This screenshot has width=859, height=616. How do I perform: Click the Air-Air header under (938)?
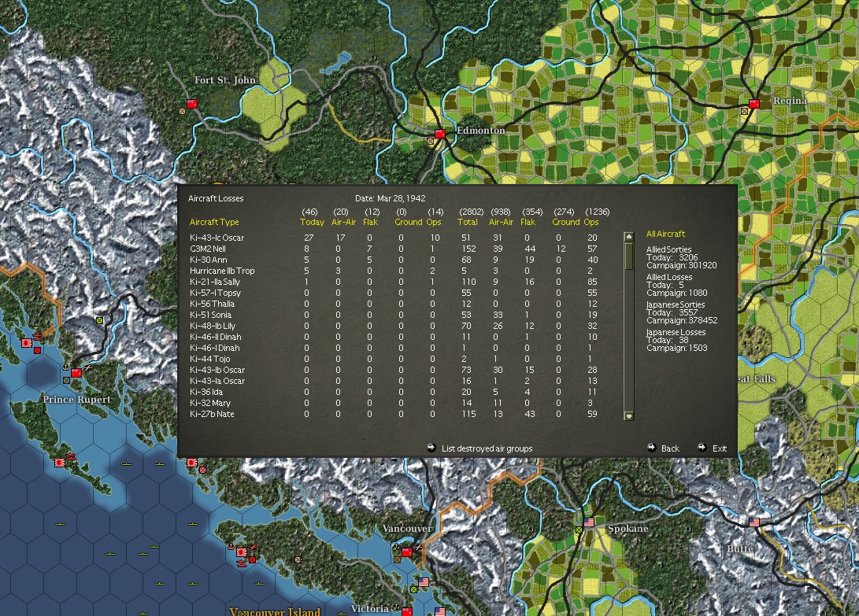(x=501, y=223)
